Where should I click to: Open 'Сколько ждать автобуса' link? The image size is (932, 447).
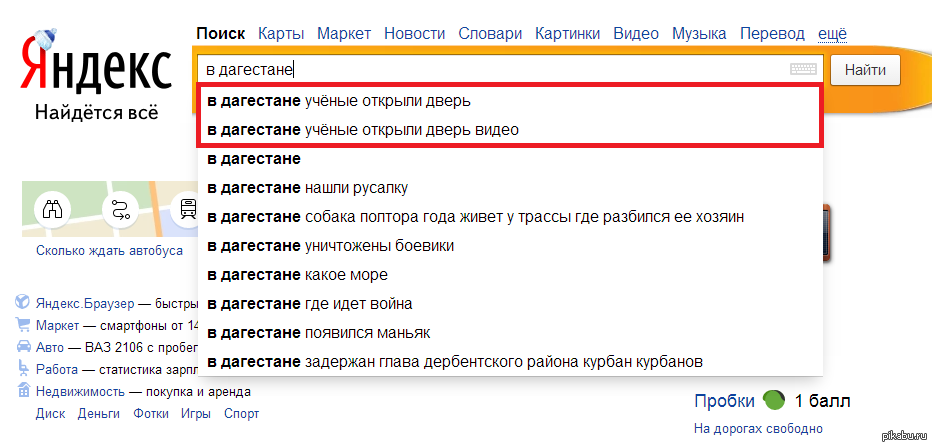point(109,251)
